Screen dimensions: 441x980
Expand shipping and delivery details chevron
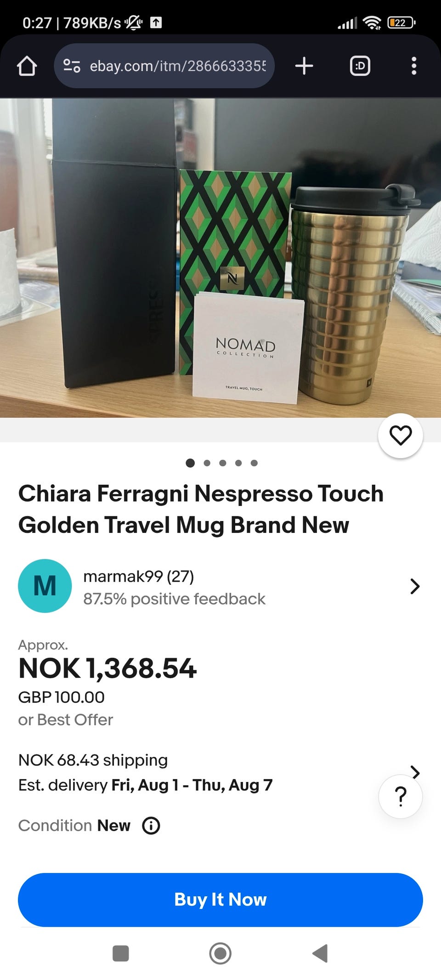pos(415,772)
